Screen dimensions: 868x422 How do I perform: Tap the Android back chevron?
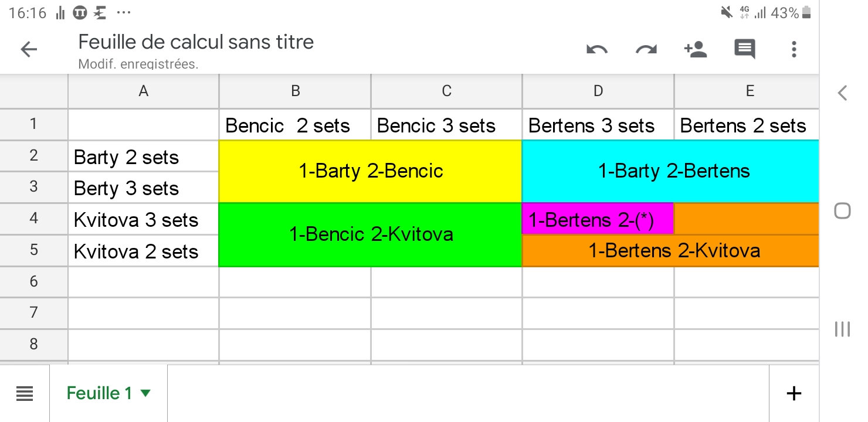click(x=843, y=93)
